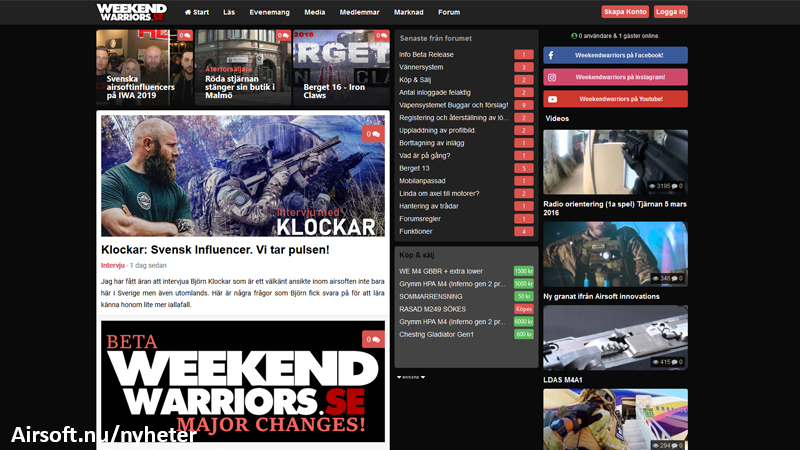Open first Grymm HPA M4 listing, 5000 kr
Viewport: 800px width, 450px height.
tap(452, 284)
